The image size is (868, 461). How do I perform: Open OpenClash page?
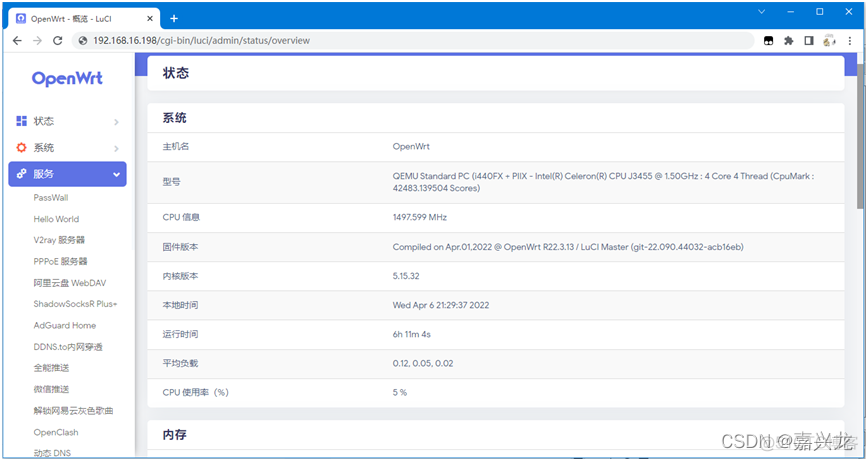tap(56, 432)
